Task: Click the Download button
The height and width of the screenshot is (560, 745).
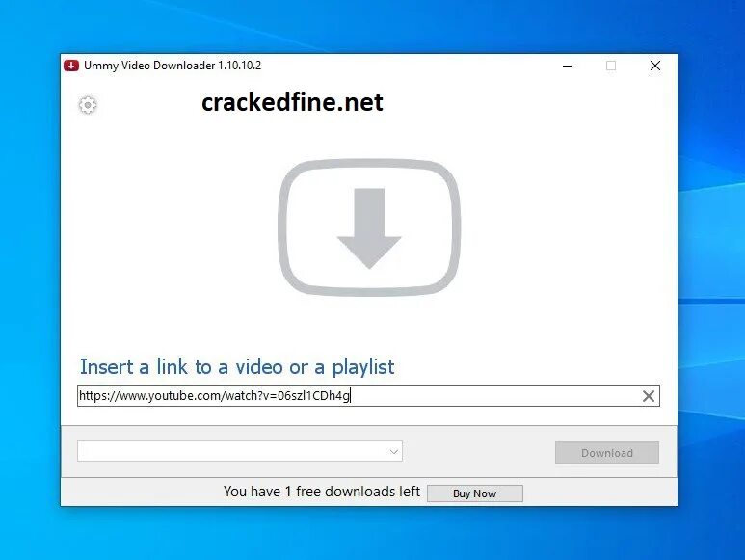Action: pos(607,453)
